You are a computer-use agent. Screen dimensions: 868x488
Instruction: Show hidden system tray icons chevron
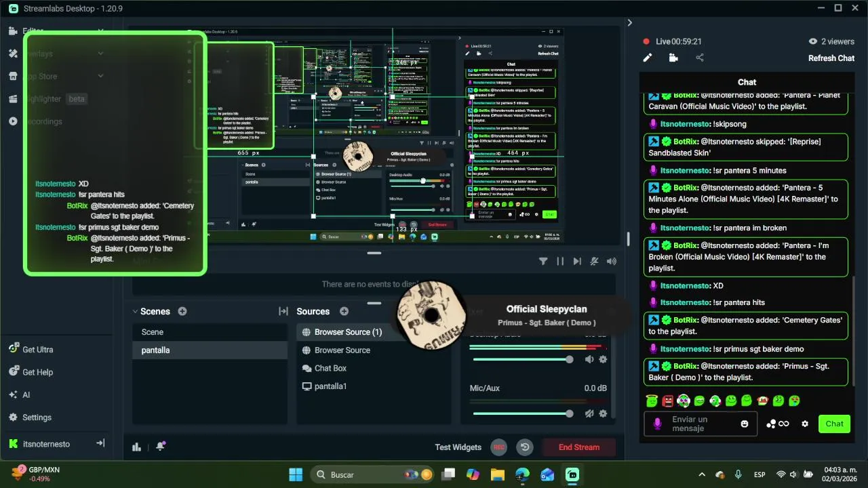(x=702, y=474)
